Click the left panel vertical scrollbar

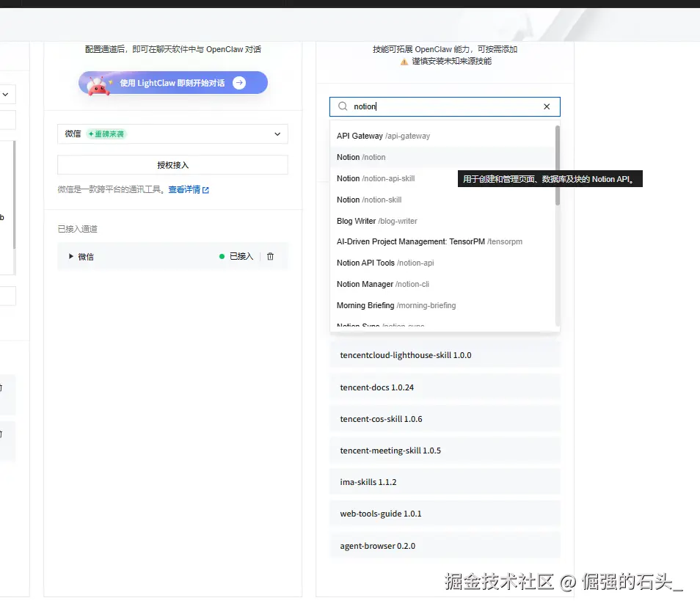(x=14, y=194)
